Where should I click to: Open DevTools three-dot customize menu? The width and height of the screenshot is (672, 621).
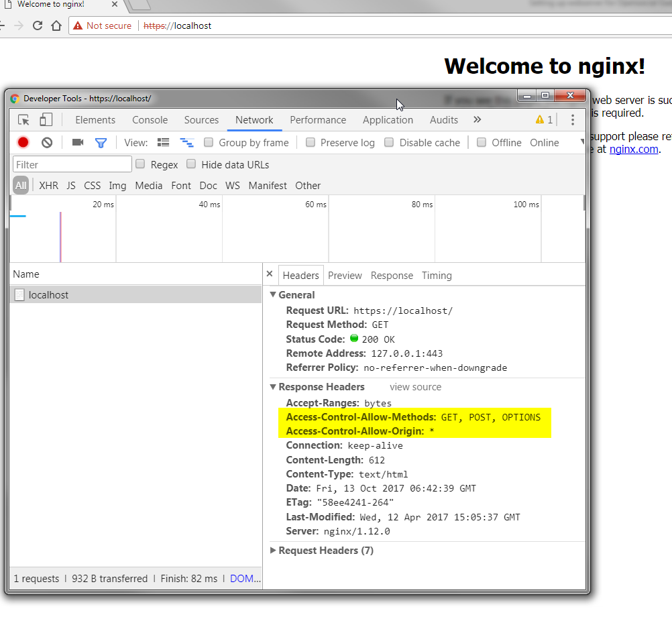tap(573, 120)
